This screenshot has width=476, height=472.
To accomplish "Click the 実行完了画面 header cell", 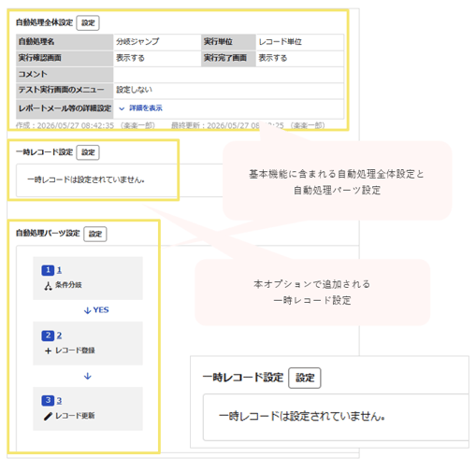I will point(228,58).
